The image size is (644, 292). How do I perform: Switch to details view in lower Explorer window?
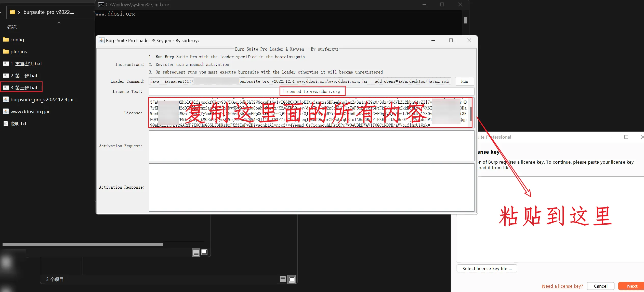click(283, 279)
